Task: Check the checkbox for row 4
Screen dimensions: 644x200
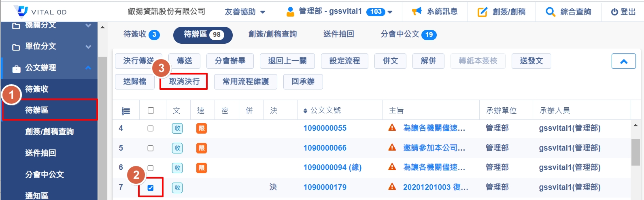Action: tap(151, 128)
